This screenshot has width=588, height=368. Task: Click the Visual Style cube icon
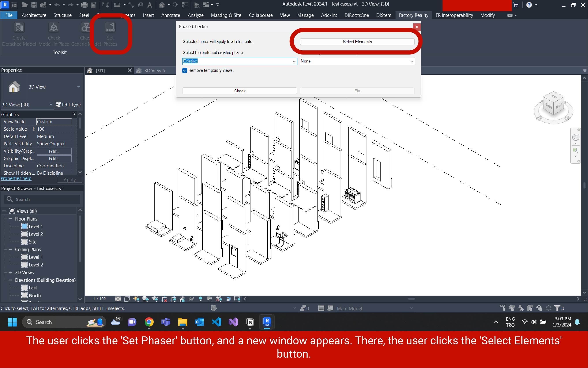point(127,299)
